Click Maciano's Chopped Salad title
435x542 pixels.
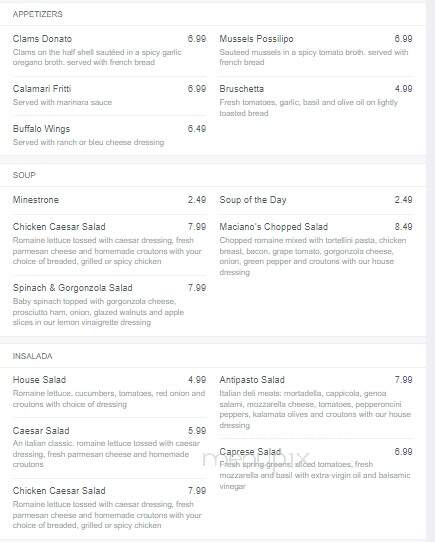pos(274,227)
